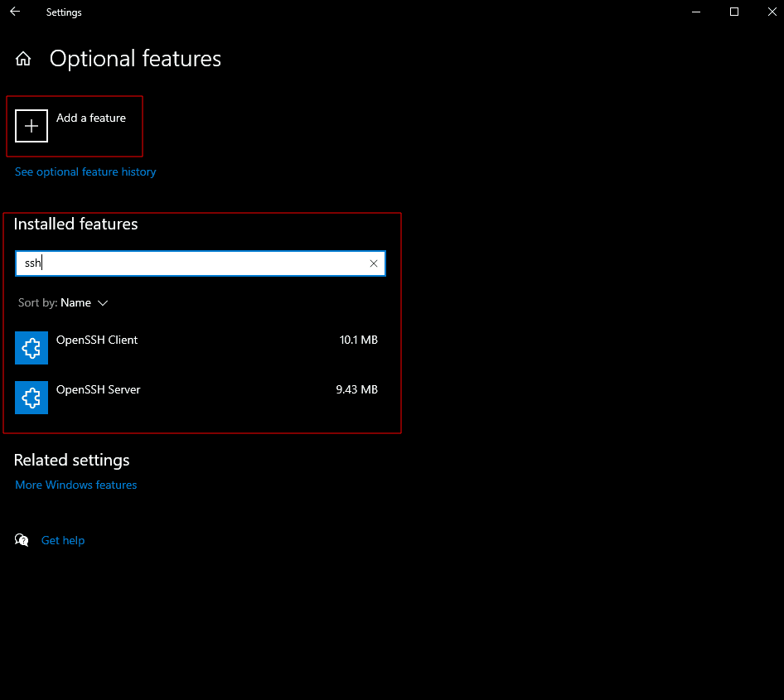
Task: Open More Windows features link
Action: (76, 485)
